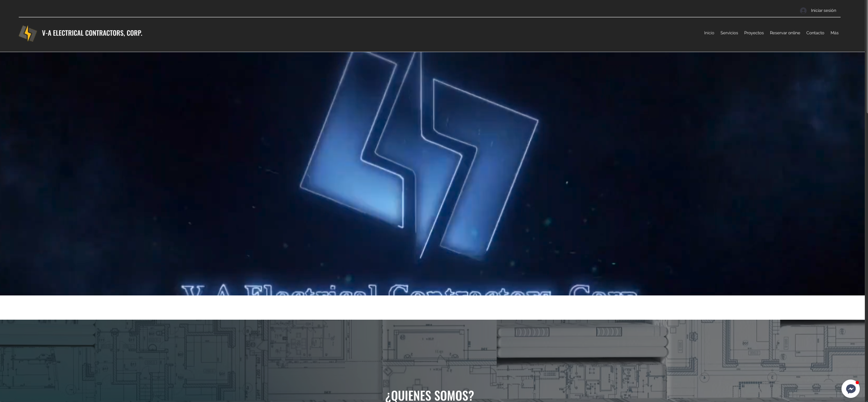Viewport: 868px width, 402px height.
Task: Click the V-A ELECTRICAL CONTRACTORS, CORP. site title
Action: pyautogui.click(x=92, y=33)
